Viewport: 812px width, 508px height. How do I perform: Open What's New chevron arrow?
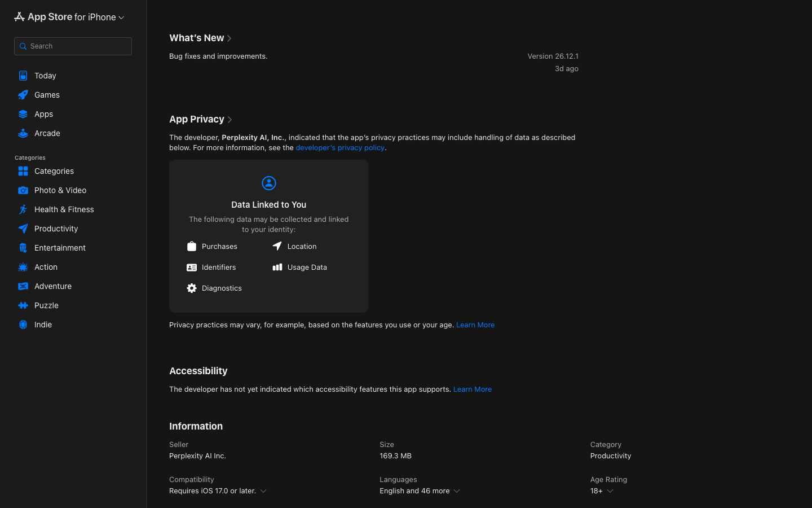[x=230, y=38]
